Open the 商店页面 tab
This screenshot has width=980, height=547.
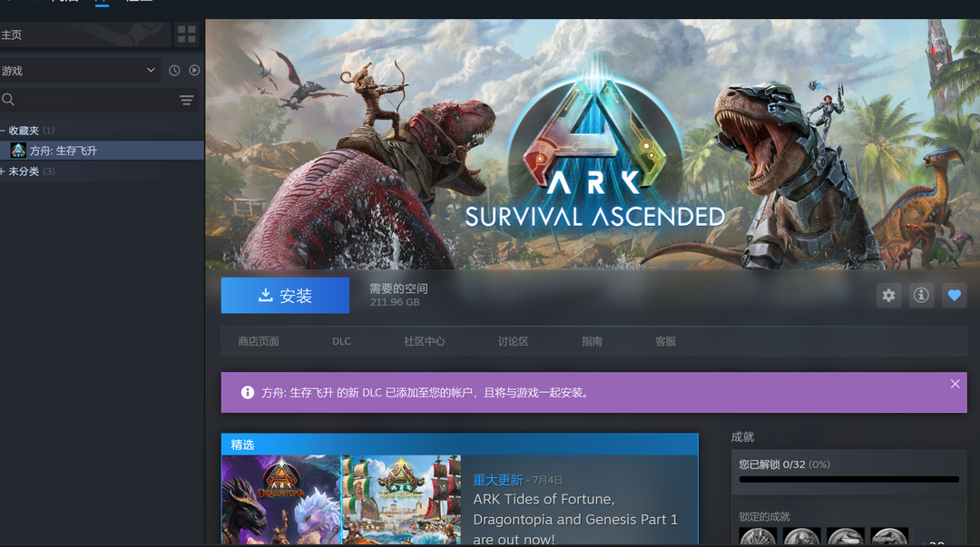click(x=258, y=341)
